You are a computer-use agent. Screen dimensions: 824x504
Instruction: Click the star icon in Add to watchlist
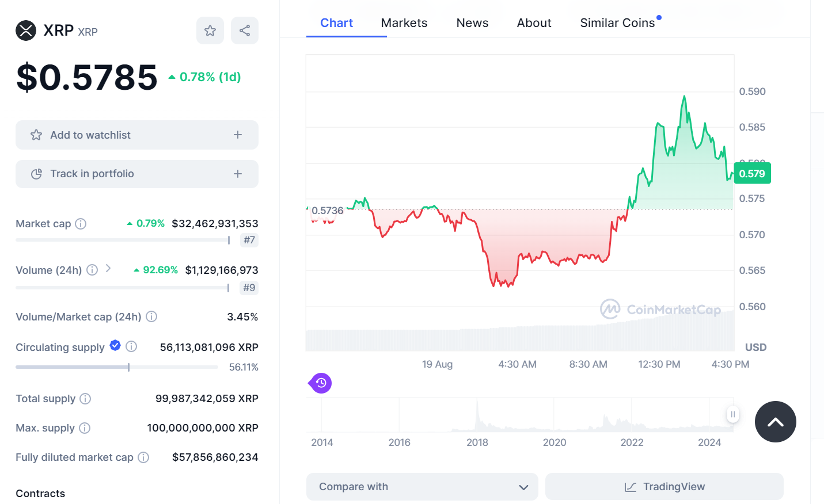pos(36,135)
